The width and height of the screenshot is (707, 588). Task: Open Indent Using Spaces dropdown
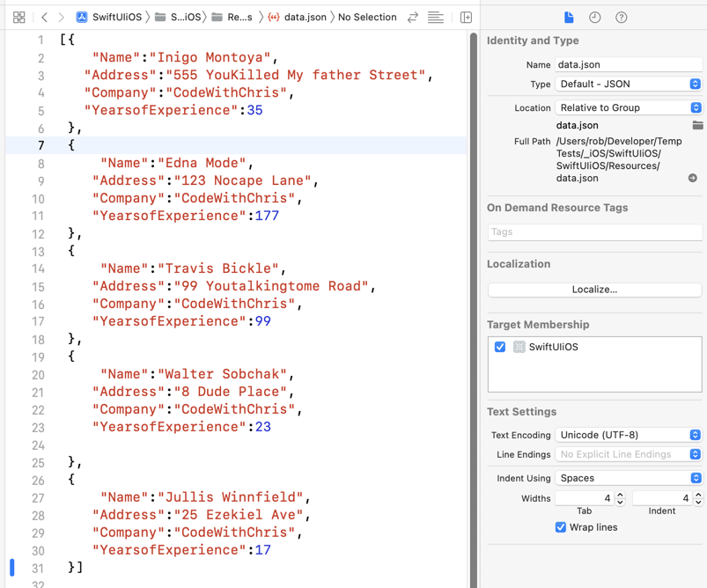(628, 478)
